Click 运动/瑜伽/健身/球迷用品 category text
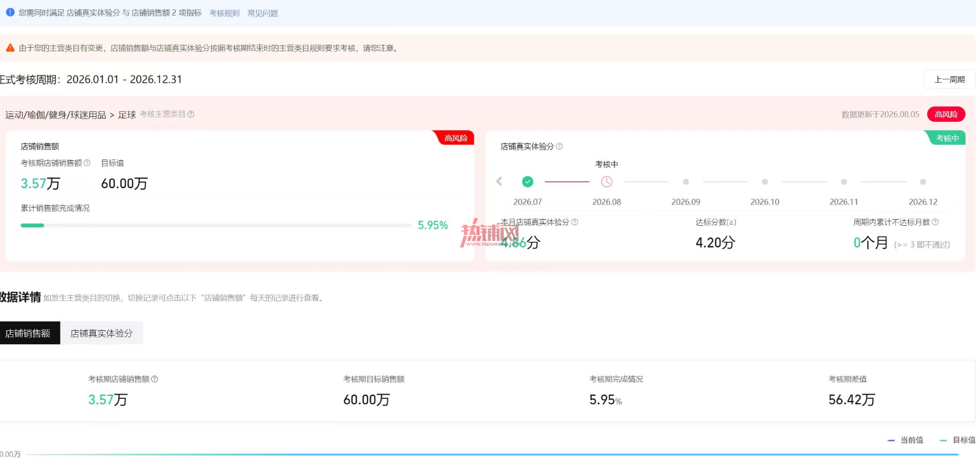This screenshot has height=466, width=980. [x=56, y=115]
